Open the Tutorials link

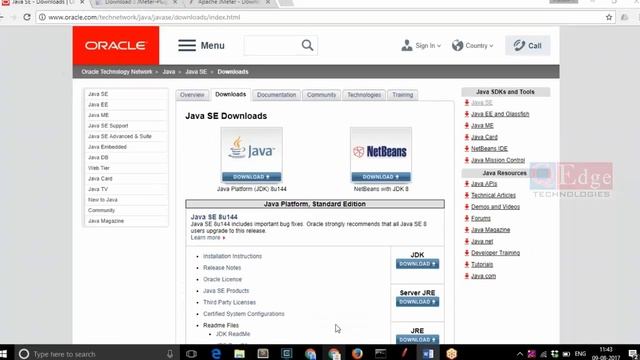click(x=482, y=264)
